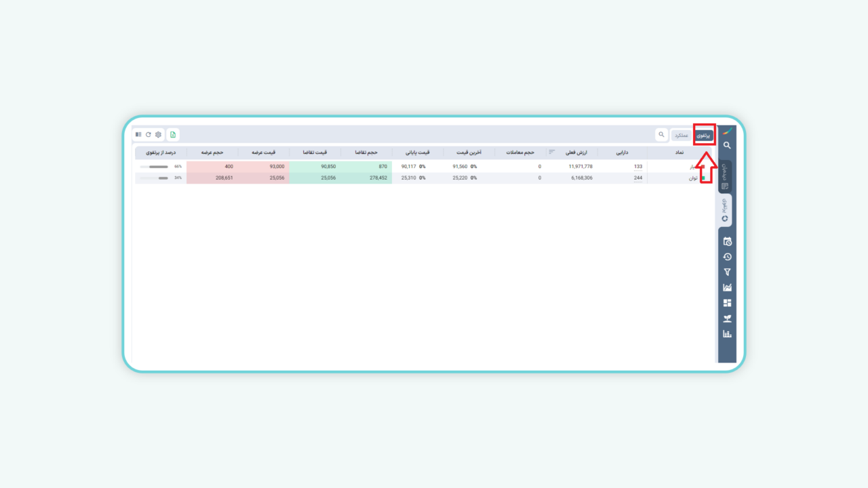This screenshot has height=488, width=868.
Task: Refresh the portfolio table
Action: 149,135
